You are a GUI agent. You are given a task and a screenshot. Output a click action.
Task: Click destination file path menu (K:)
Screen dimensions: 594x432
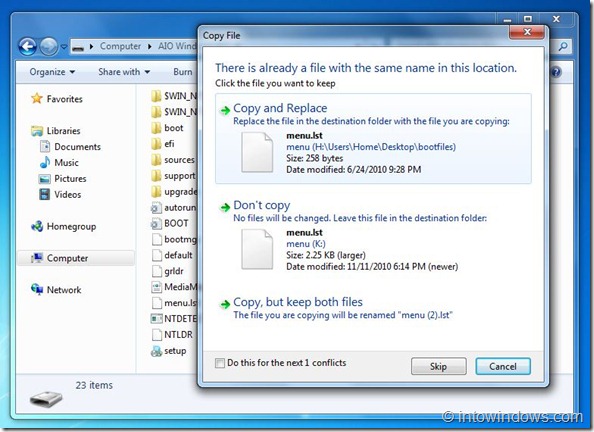coord(306,244)
